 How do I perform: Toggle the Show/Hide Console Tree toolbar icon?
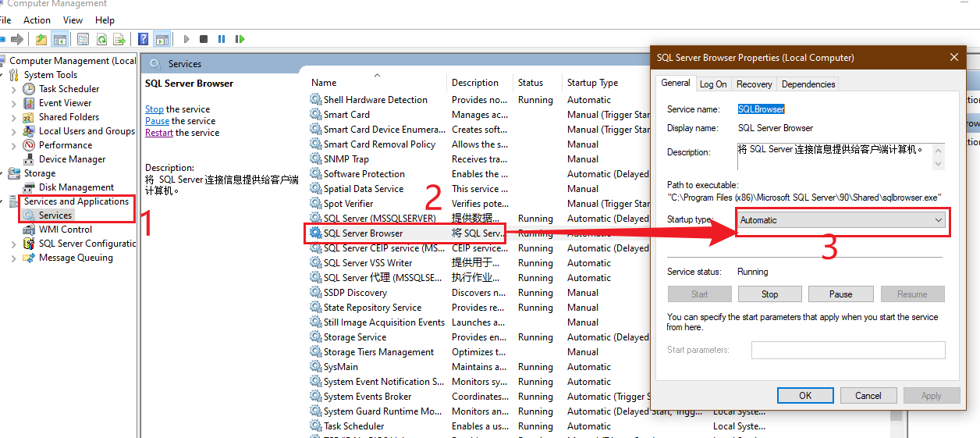pos(59,39)
